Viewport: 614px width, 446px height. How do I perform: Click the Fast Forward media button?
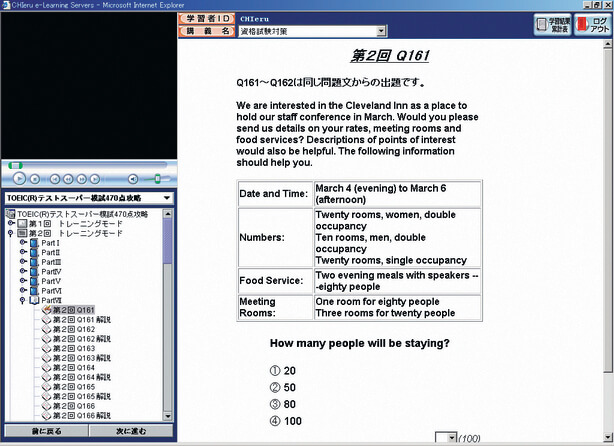pos(81,179)
